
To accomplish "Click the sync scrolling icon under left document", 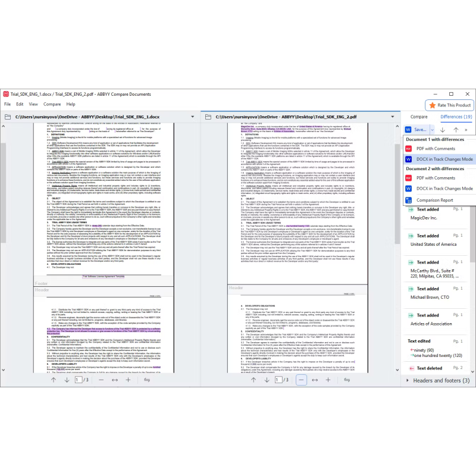I will tap(146, 380).
